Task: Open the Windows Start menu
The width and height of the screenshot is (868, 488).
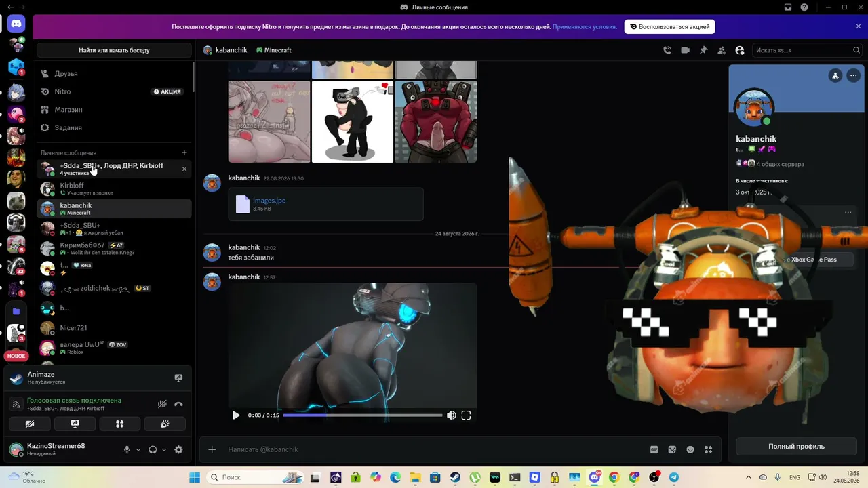Action: coord(195,477)
